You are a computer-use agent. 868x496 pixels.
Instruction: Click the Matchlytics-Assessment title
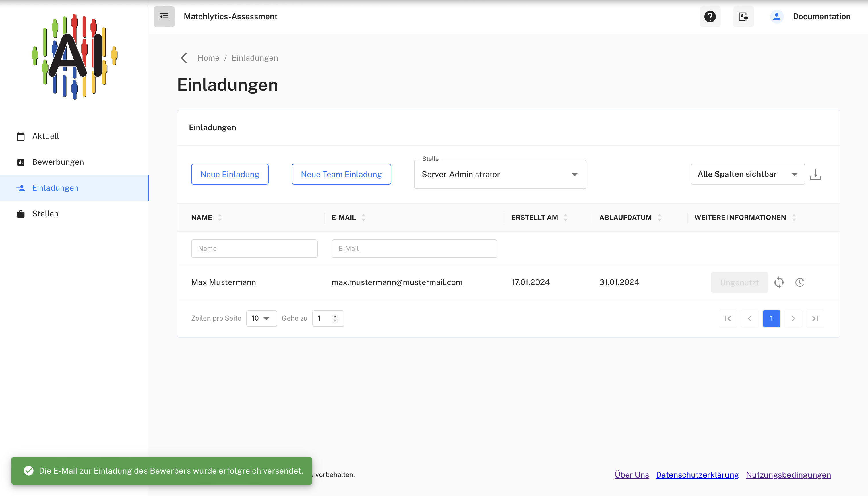click(x=230, y=16)
